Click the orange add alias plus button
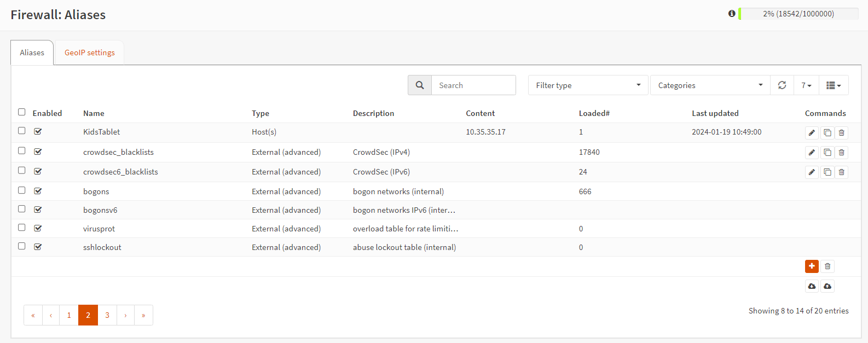 (812, 266)
